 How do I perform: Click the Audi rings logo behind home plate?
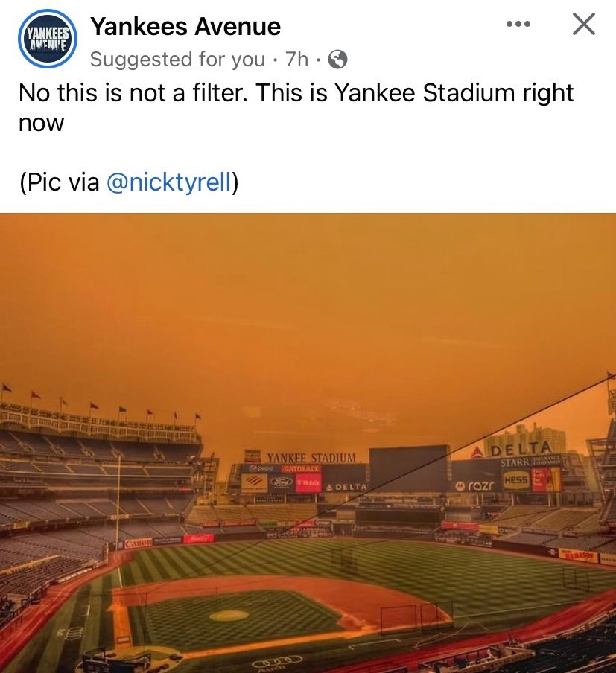pyautogui.click(x=277, y=660)
